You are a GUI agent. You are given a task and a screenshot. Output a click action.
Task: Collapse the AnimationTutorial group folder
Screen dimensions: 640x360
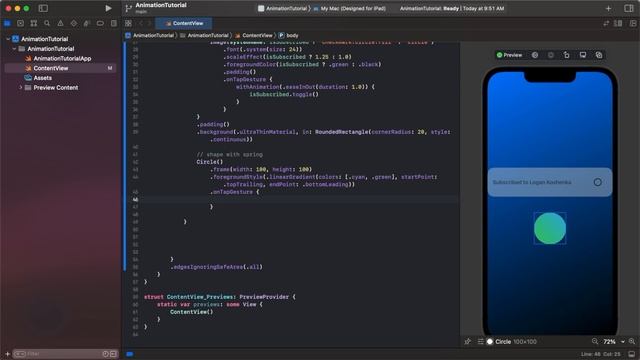14,49
